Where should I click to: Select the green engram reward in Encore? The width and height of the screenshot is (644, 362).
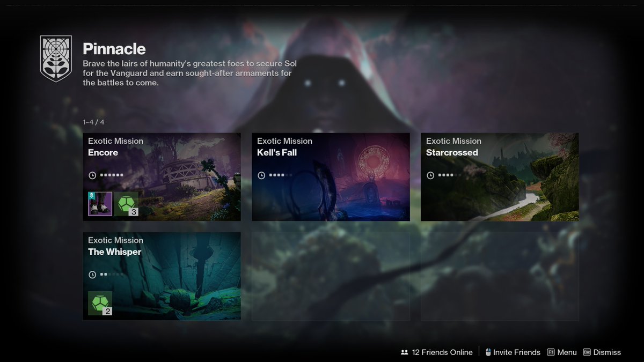[x=126, y=204]
